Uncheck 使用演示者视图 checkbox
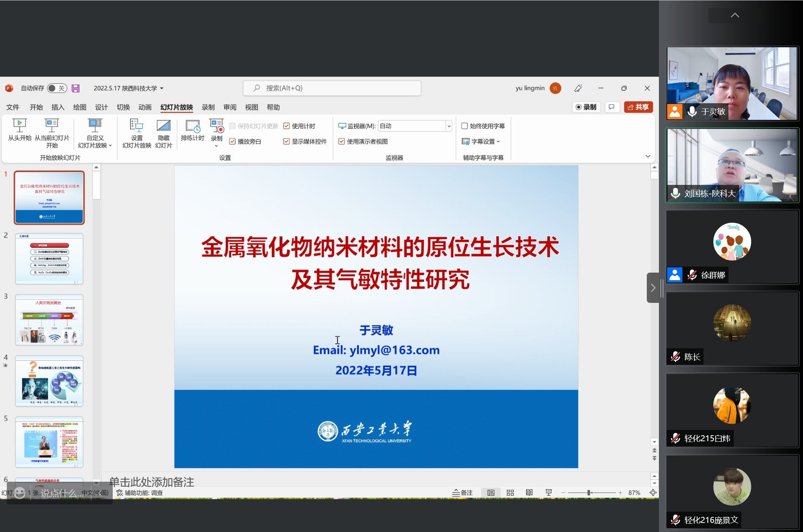This screenshot has height=532, width=803. click(x=342, y=141)
